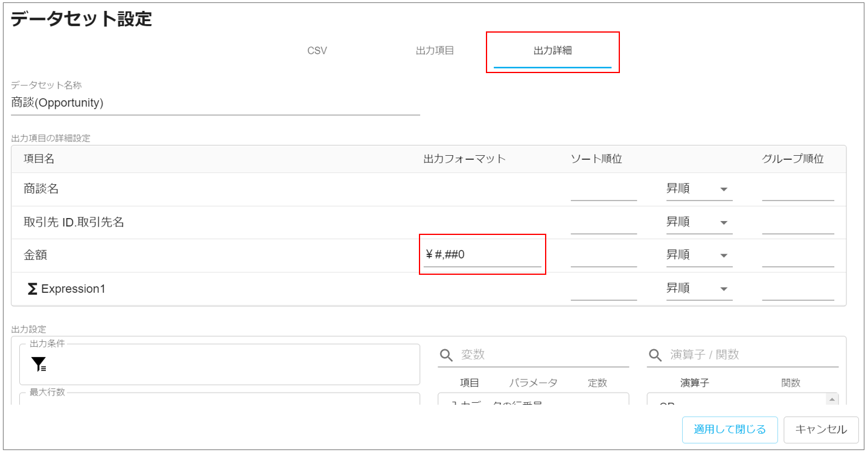
Task: Expand the sort order dropdown for 金額
Action: [698, 255]
